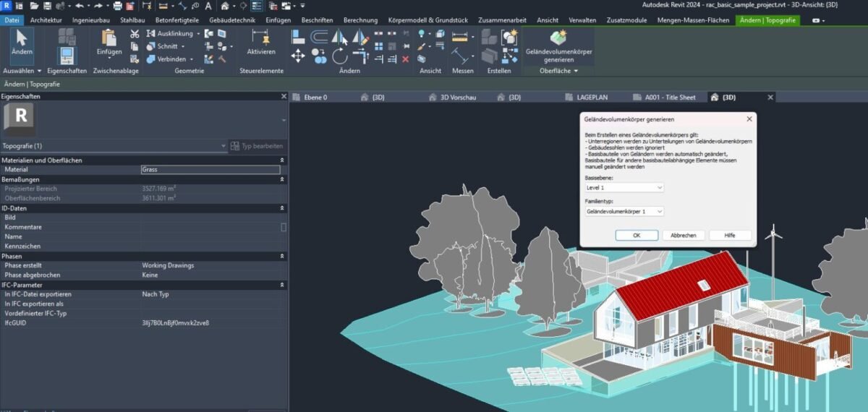Click OK in the Geländevolumenkörper dialog
This screenshot has width=868, height=412.
(637, 235)
